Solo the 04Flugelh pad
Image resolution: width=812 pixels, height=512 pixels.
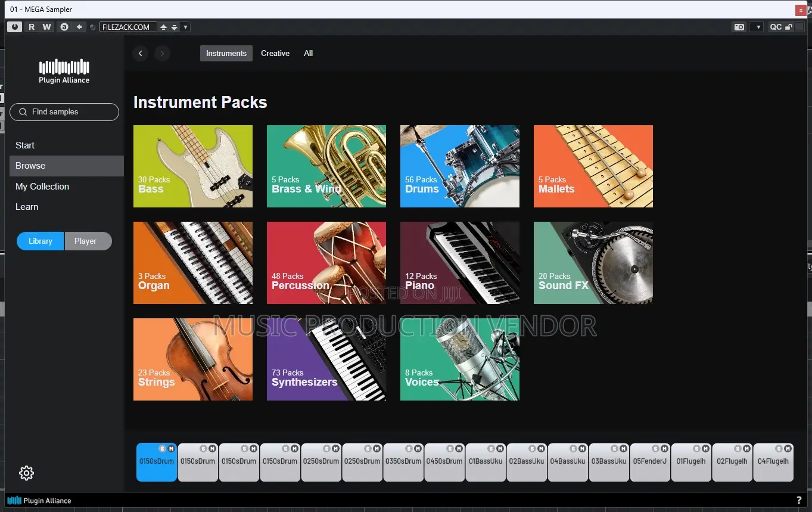click(779, 448)
